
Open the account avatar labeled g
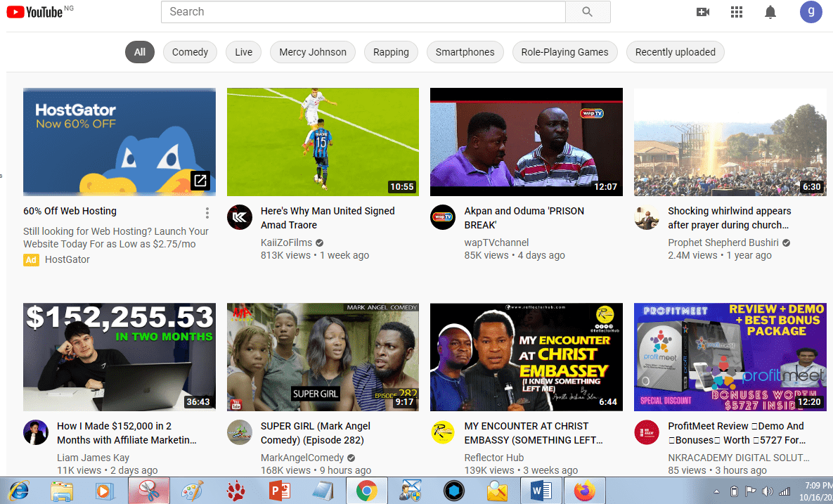[x=811, y=12]
